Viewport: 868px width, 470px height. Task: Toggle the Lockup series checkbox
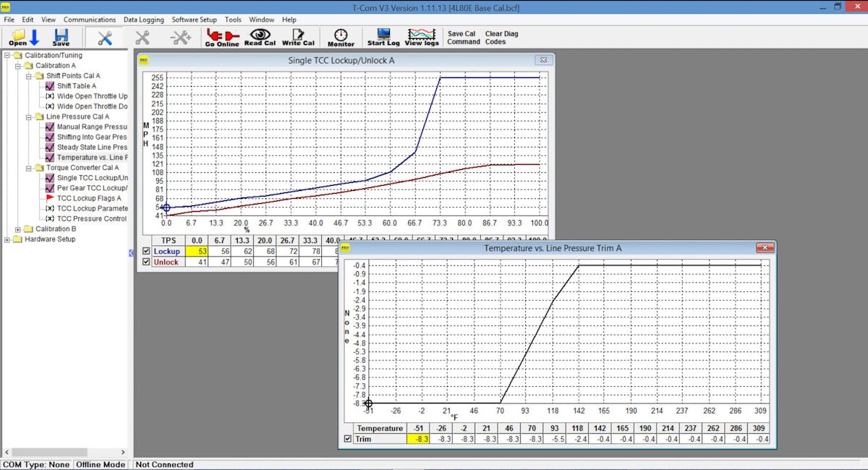147,252
